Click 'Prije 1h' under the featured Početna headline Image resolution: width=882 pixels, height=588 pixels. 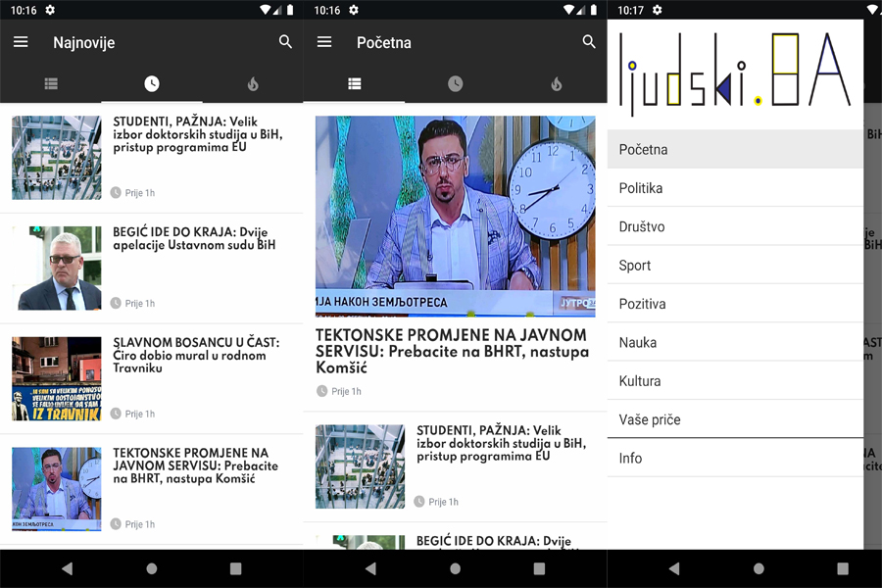click(346, 391)
